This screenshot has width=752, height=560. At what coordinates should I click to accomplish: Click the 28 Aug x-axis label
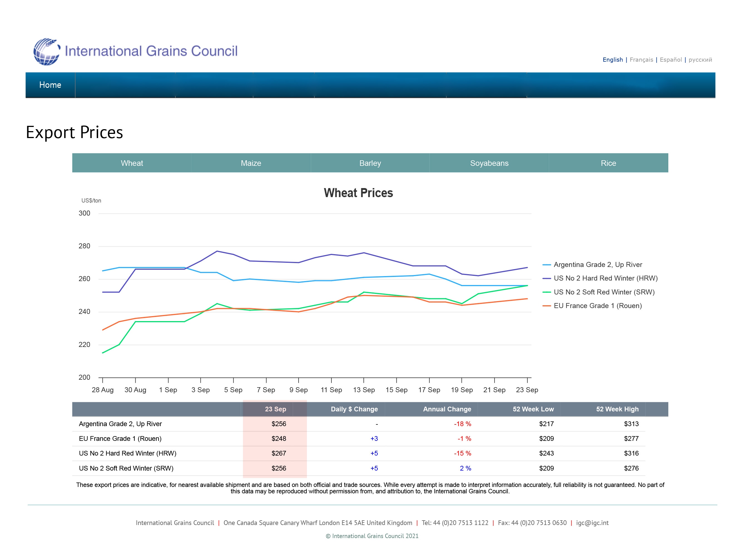[102, 390]
